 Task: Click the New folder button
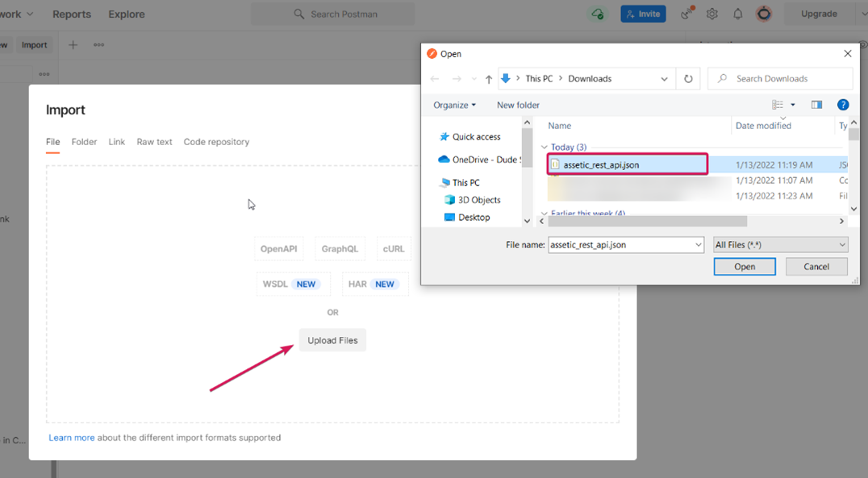click(x=518, y=105)
